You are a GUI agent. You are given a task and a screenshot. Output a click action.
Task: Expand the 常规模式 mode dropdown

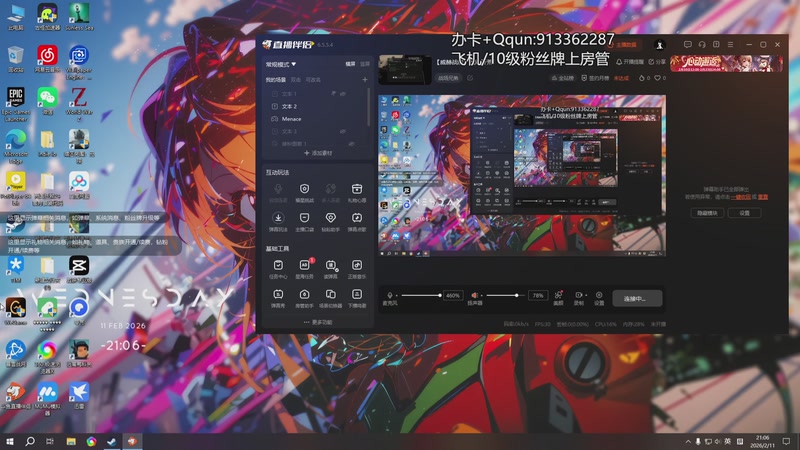[x=281, y=64]
